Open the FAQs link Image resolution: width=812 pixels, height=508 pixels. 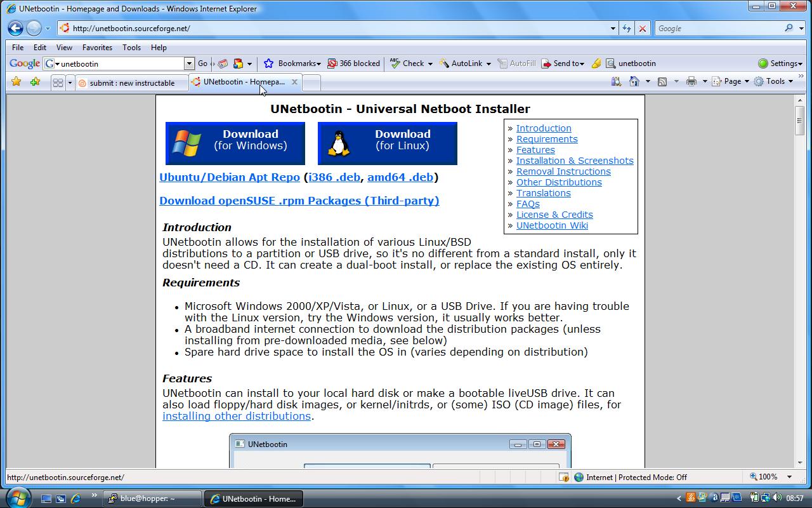(x=528, y=204)
